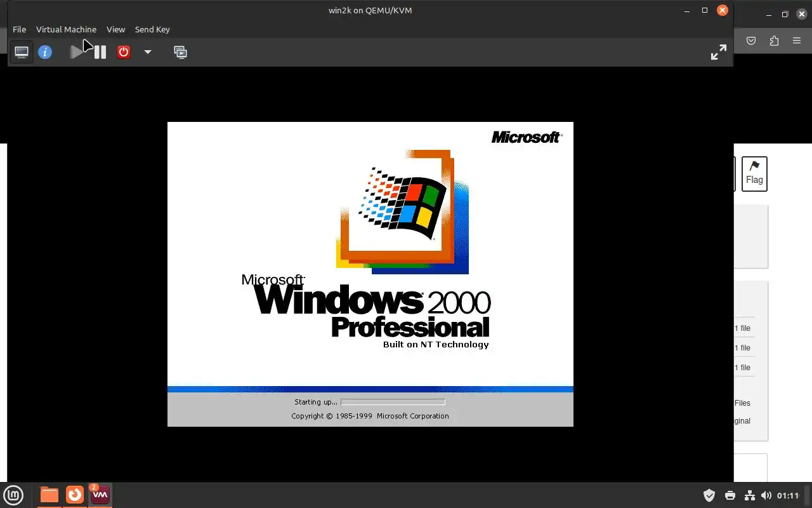812x508 pixels.
Task: Open virtual hardware details info icon
Action: click(x=45, y=52)
